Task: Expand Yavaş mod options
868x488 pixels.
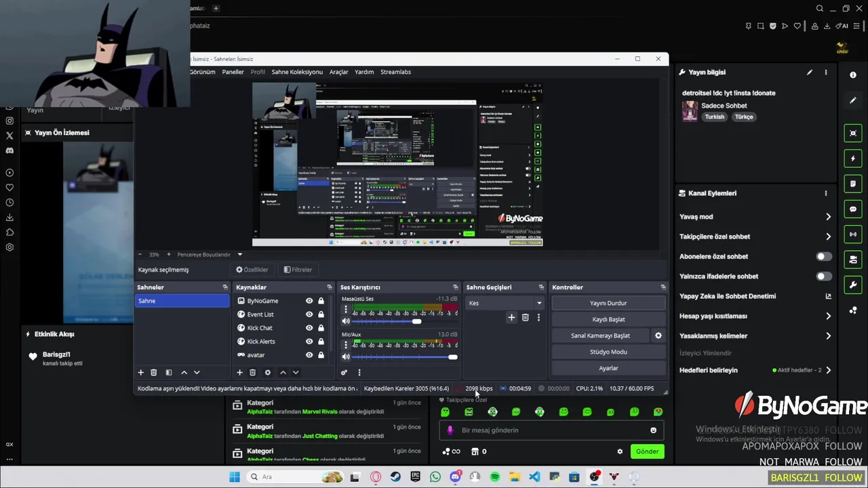Action: pos(828,217)
